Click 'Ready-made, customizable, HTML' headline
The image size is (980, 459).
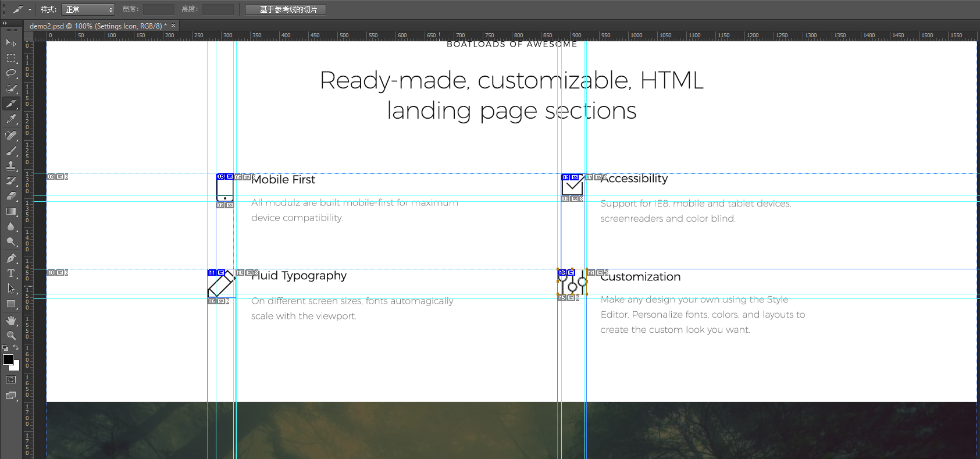click(x=512, y=80)
